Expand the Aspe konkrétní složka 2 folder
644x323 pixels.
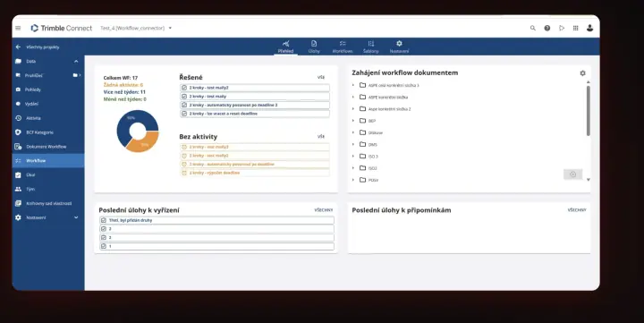(353, 109)
